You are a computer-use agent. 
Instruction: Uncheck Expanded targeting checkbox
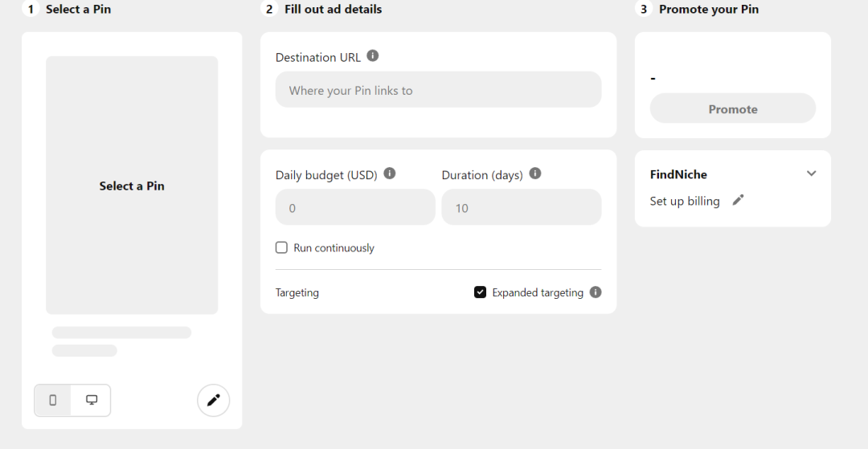pos(480,292)
